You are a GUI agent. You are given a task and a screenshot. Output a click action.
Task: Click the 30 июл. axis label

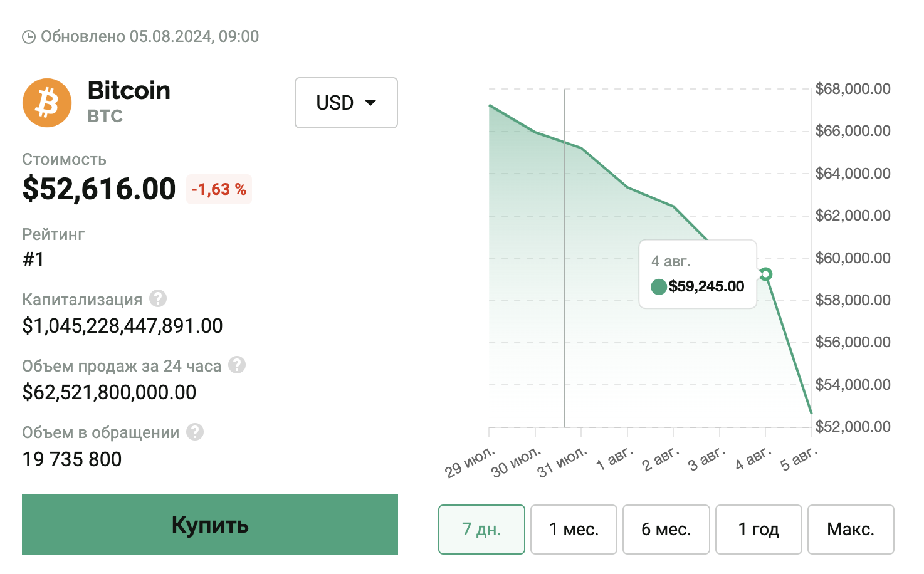click(x=516, y=462)
